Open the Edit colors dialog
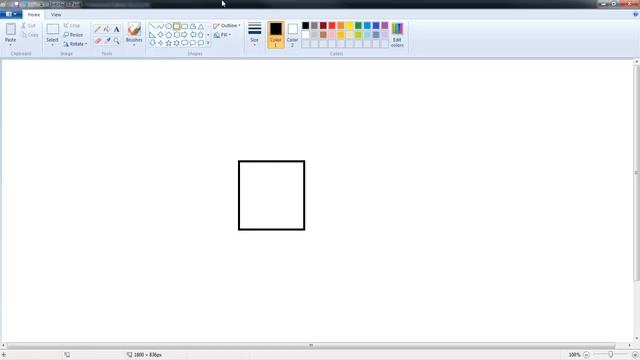The width and height of the screenshot is (640, 360). 397,35
